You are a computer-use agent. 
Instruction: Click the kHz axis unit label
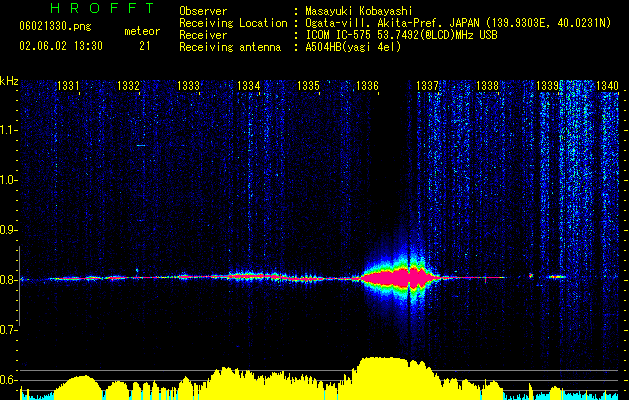pyautogui.click(x=9, y=81)
